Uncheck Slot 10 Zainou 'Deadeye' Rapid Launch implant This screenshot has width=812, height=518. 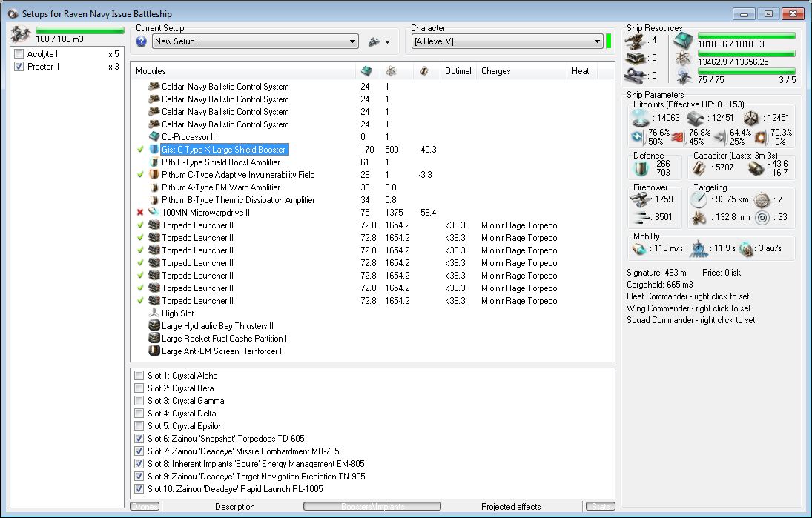(x=139, y=488)
